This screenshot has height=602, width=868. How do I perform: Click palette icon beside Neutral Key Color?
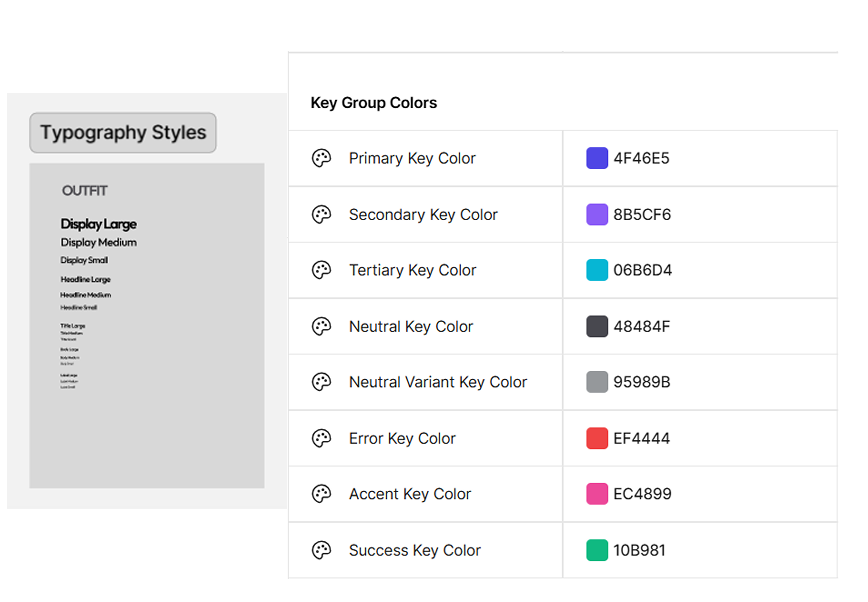click(x=321, y=326)
